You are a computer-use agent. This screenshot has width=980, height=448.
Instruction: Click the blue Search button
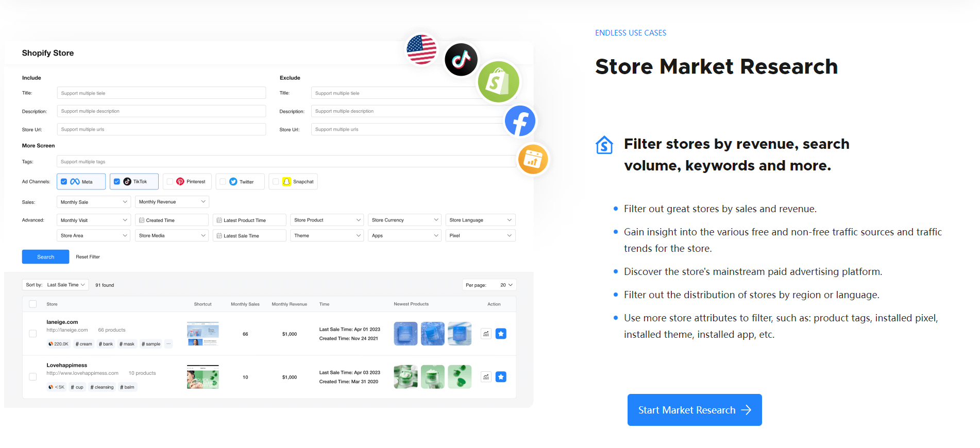46,257
